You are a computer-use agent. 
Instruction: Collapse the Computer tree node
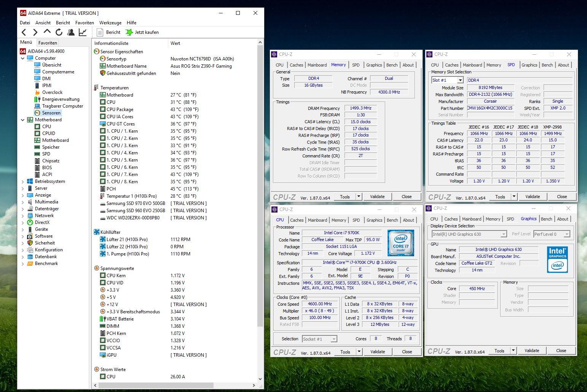23,58
